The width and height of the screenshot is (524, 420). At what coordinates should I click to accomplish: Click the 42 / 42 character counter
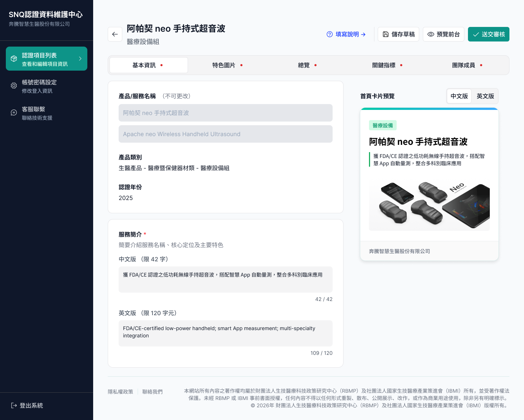coord(324,299)
